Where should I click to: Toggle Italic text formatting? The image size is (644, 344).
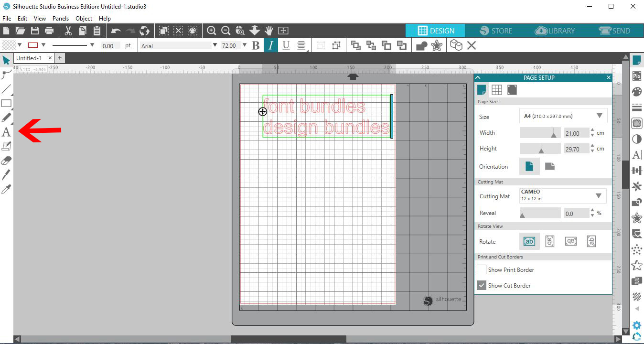pyautogui.click(x=270, y=45)
